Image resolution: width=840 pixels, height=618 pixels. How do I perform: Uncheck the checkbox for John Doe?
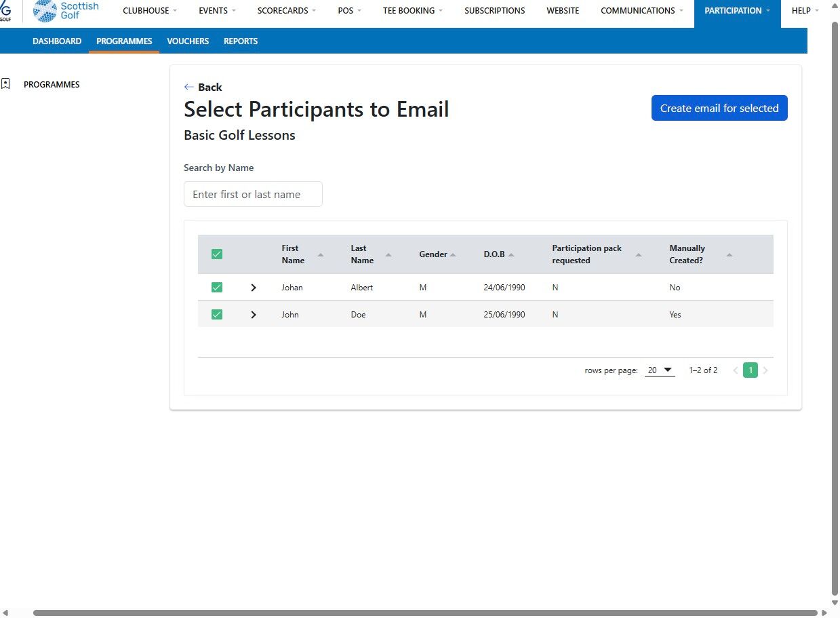click(x=217, y=315)
